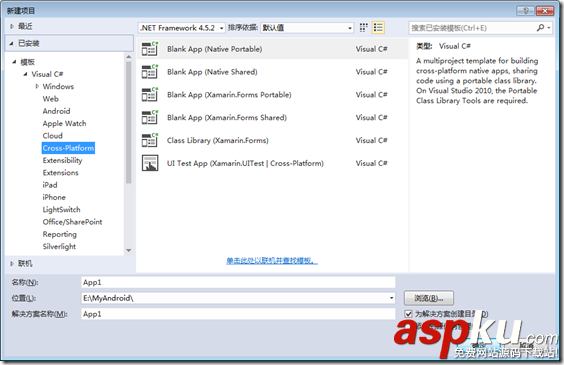The height and width of the screenshot is (365, 564).
Task: Close the 新建项目 dialog
Action: [545, 11]
